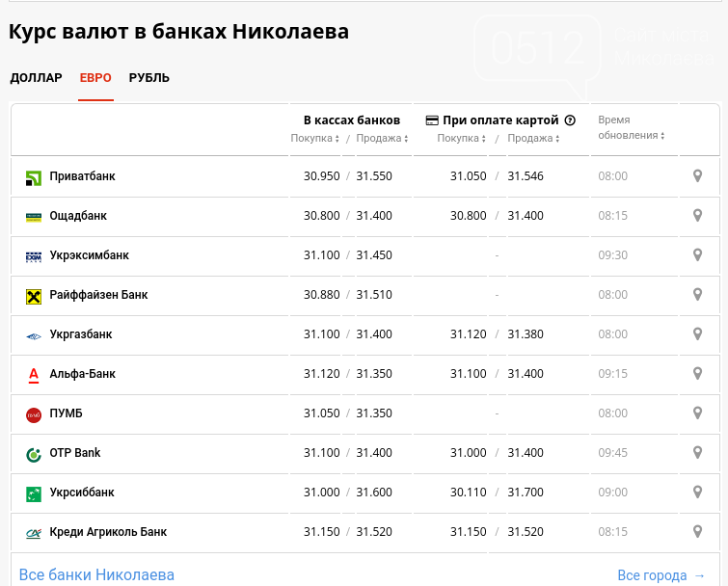Click the OTP Bank green logo

34,455
